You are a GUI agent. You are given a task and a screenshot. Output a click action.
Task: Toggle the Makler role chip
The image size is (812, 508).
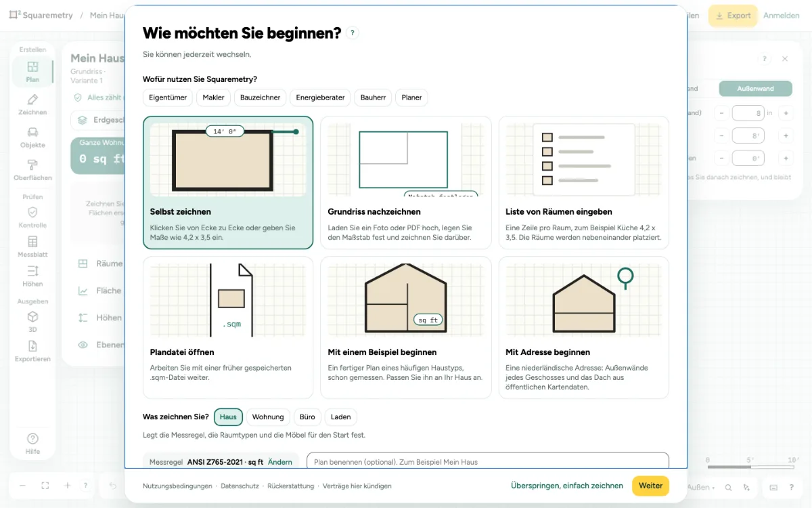pos(214,98)
